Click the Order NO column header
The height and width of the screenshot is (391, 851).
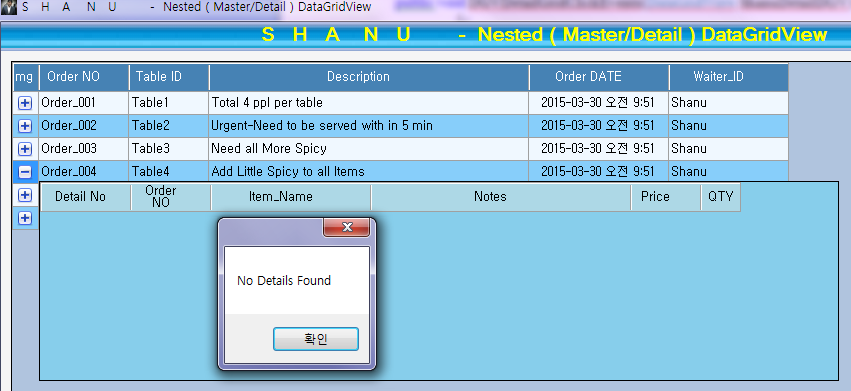coord(84,77)
